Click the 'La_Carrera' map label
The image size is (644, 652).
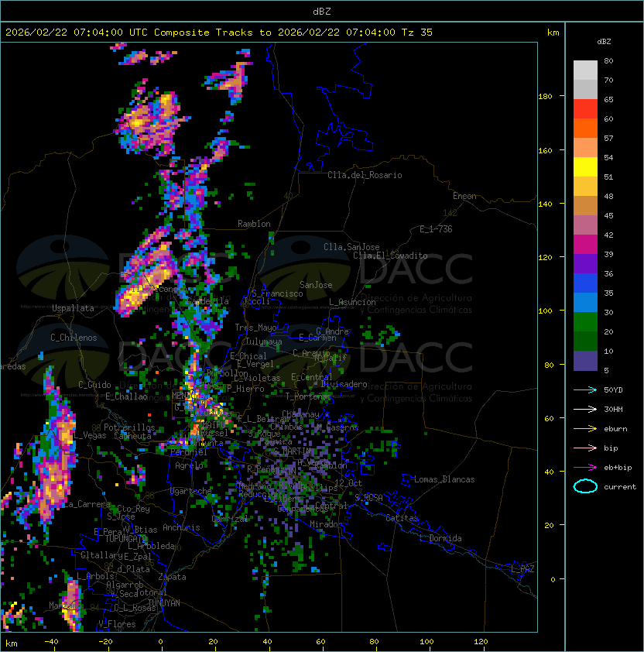pos(87,504)
